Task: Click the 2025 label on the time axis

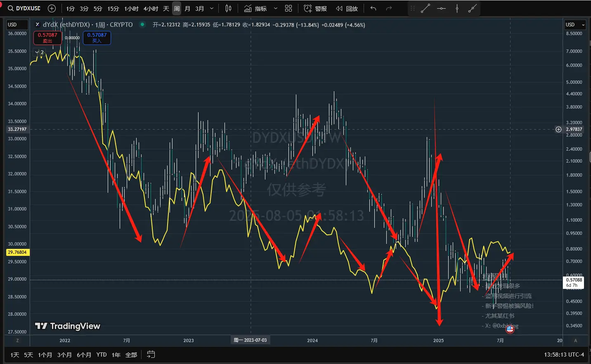Action: (x=438, y=340)
